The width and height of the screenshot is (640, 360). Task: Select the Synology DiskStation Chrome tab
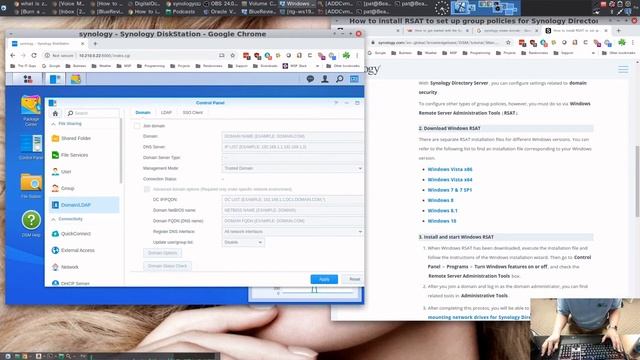click(47, 43)
